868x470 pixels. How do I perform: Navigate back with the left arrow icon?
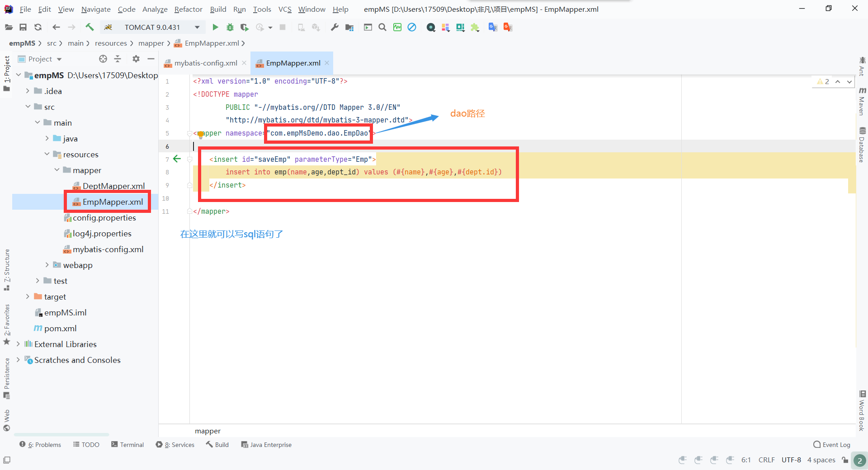[x=56, y=28]
